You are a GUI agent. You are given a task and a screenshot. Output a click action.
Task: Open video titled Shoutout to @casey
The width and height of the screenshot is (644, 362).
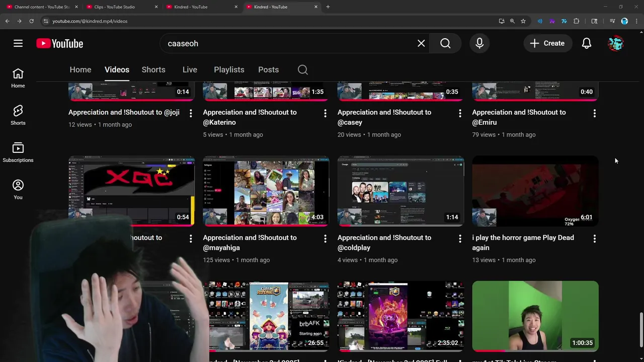pos(384,117)
